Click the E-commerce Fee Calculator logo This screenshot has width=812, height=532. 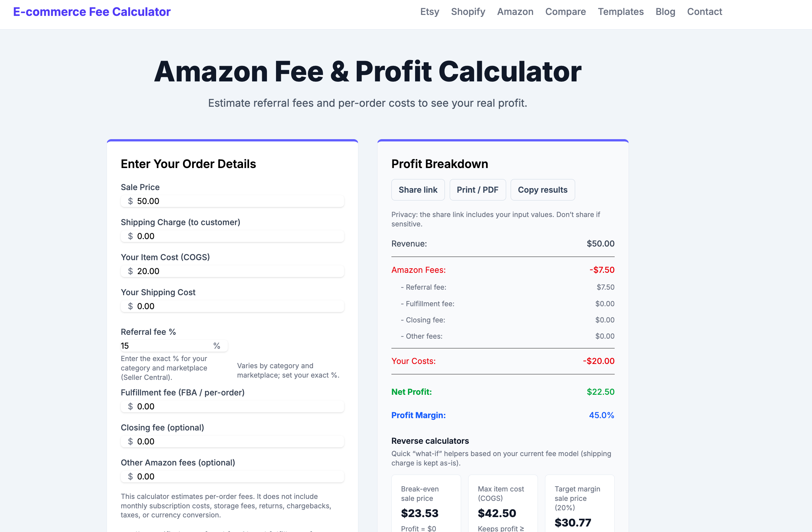(91, 12)
